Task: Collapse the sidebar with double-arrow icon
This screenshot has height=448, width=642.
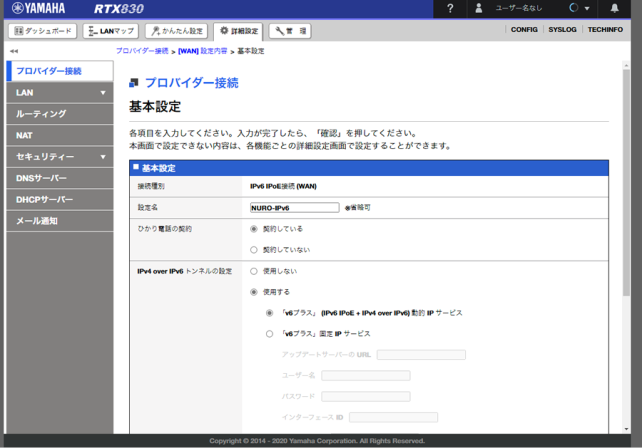Action: pyautogui.click(x=13, y=50)
